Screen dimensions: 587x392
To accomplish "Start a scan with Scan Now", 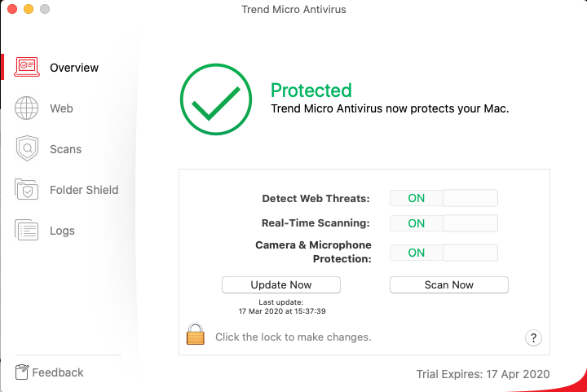I will tap(448, 284).
